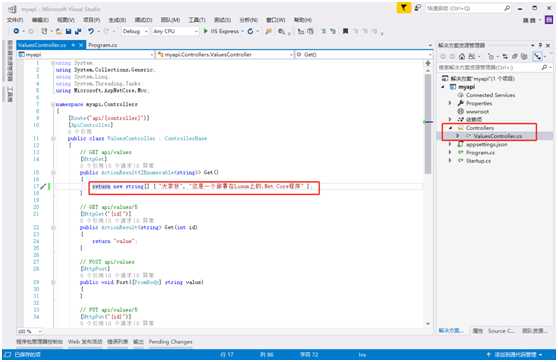
Task: Open the Web publish activity bottom tab
Action: tap(85, 342)
